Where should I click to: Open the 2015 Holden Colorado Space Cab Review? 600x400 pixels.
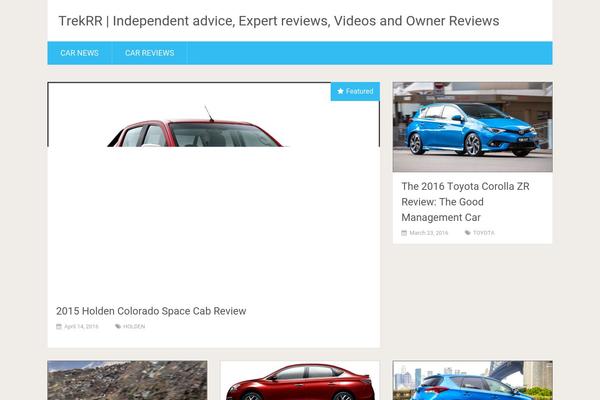(x=151, y=311)
